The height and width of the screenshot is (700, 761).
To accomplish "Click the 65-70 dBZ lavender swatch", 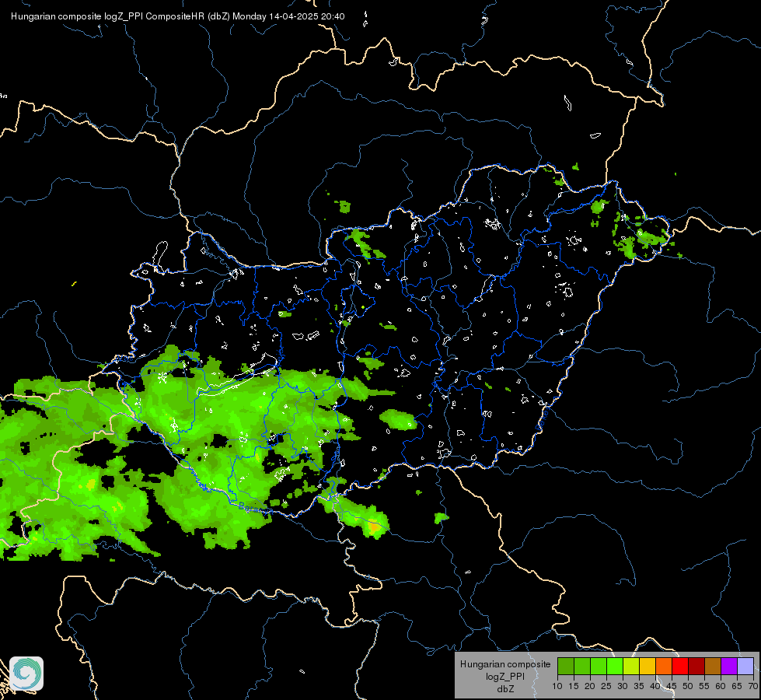I will coord(745,666).
